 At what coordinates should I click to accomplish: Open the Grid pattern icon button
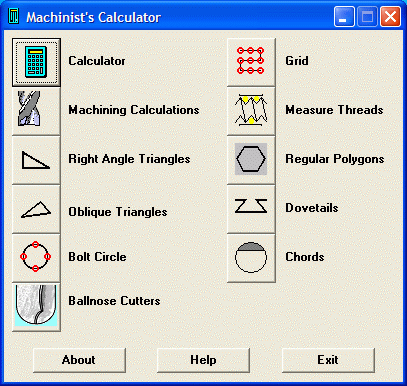[x=251, y=62]
